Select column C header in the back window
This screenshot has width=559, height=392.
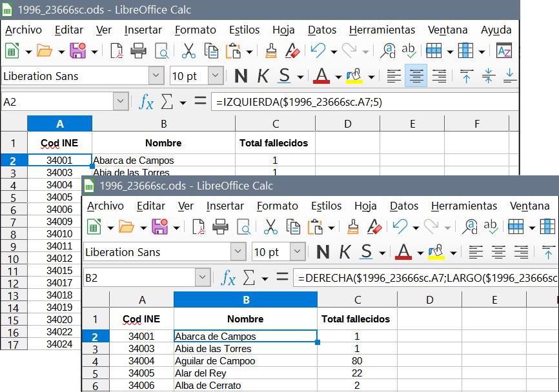click(275, 124)
